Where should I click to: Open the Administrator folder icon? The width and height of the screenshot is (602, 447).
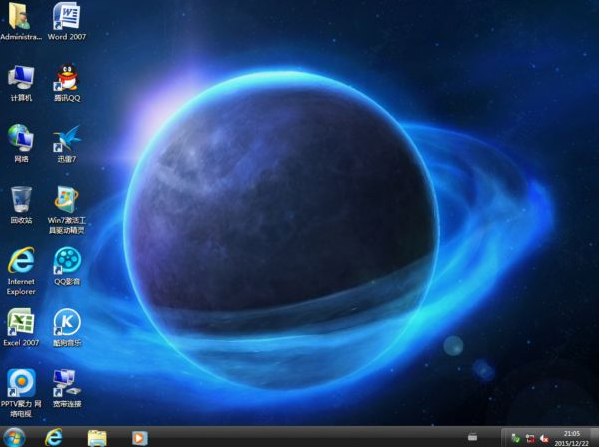point(21,17)
